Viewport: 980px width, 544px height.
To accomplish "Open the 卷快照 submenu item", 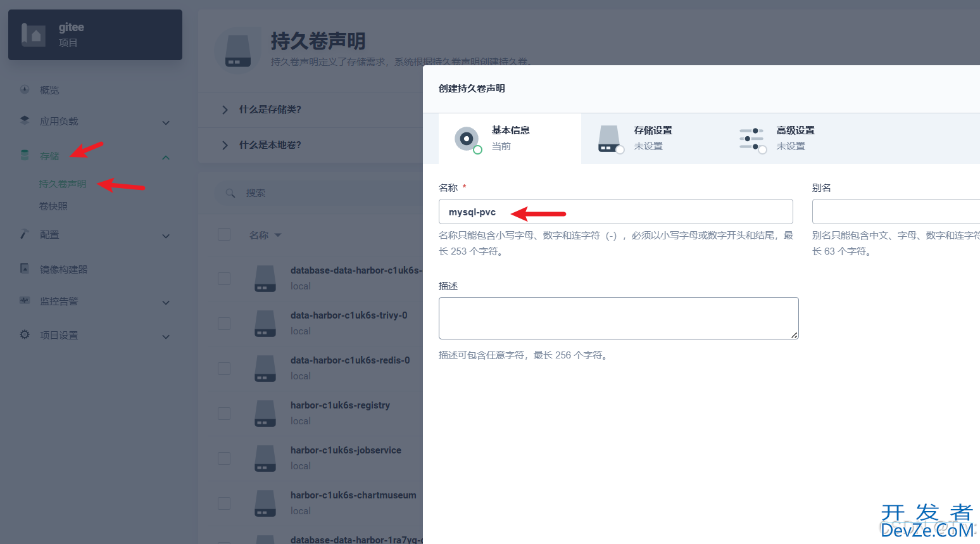I will tap(53, 206).
